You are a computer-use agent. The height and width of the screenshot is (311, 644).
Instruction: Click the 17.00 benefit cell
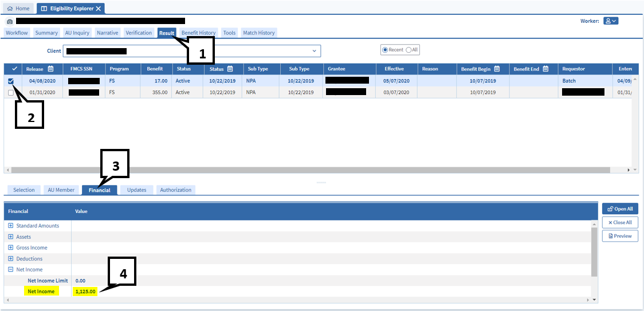coord(156,81)
